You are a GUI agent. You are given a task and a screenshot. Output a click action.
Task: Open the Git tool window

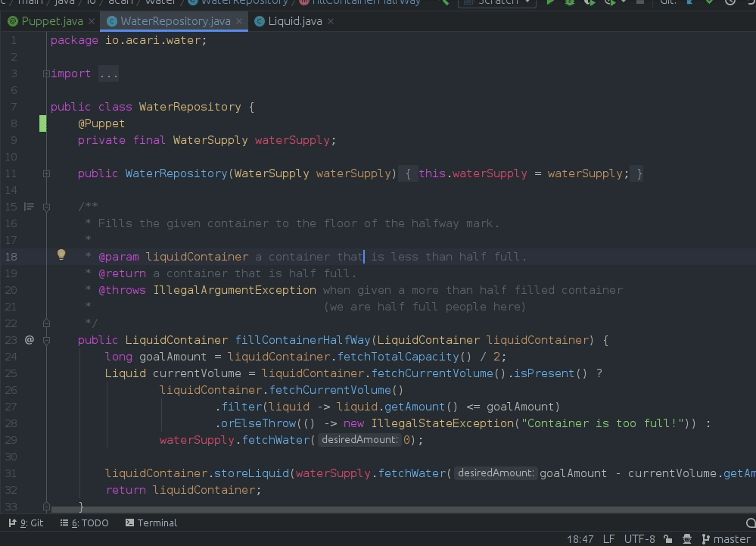26,523
